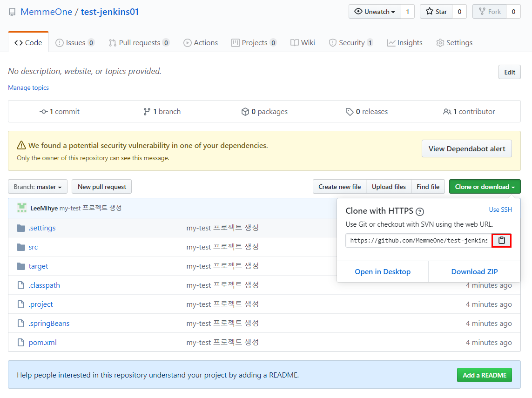Image resolution: width=532 pixels, height=398 pixels.
Task: Click the .springBeans file icon
Action: pos(21,323)
